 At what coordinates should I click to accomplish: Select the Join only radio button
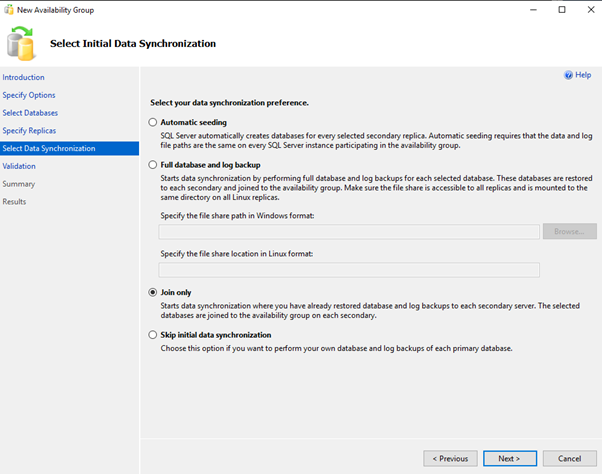point(152,292)
